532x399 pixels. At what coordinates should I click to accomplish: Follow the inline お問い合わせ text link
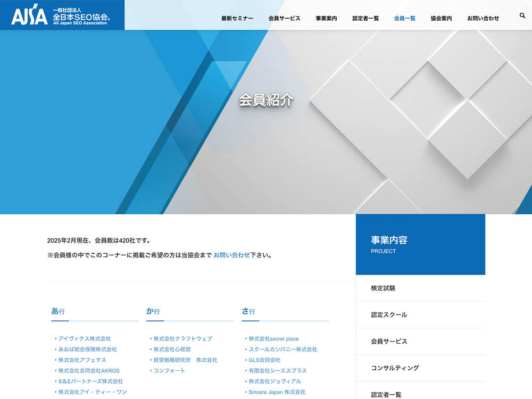[x=231, y=255]
